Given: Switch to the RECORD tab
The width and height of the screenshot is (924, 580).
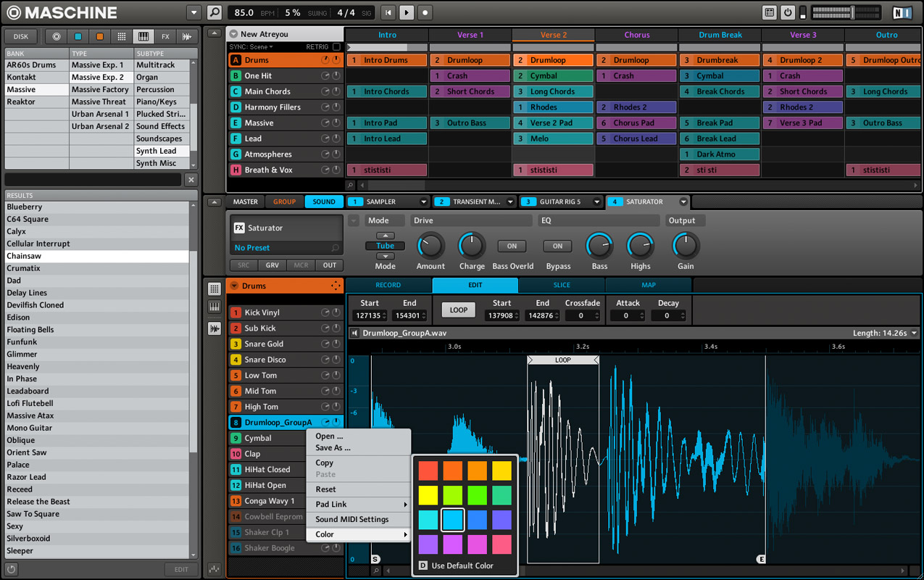Looking at the screenshot, I should pos(388,285).
